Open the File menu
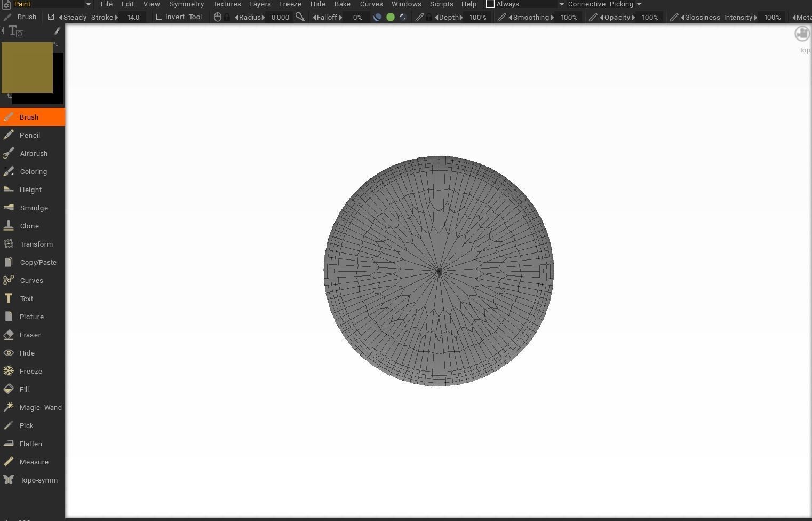Screen dimensions: 812x521 tap(107, 4)
